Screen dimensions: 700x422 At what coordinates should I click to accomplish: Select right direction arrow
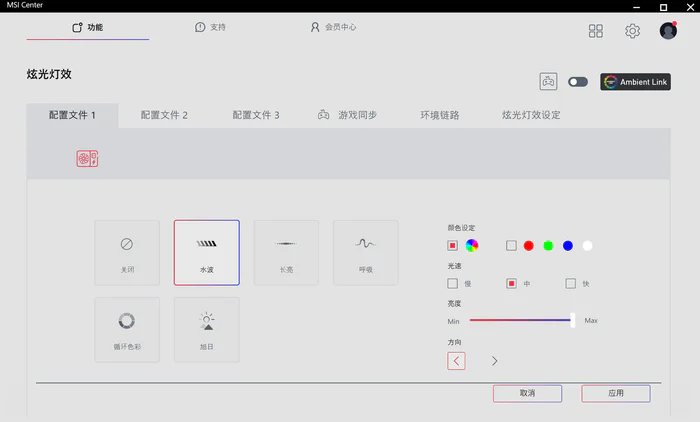(494, 361)
